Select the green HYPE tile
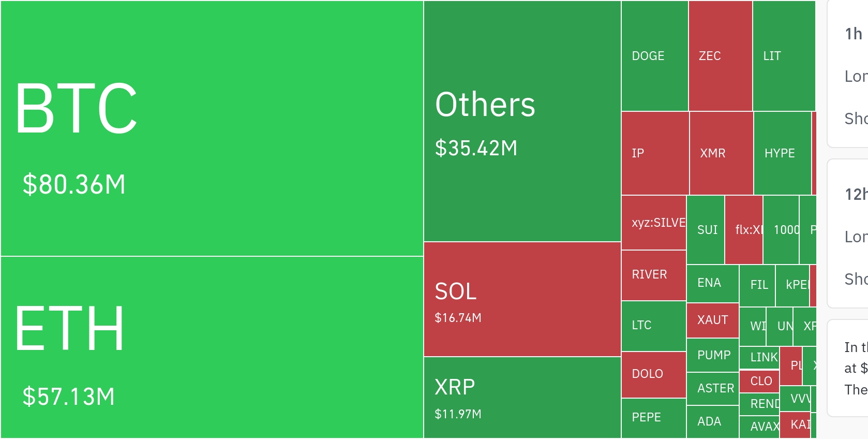 (x=782, y=153)
